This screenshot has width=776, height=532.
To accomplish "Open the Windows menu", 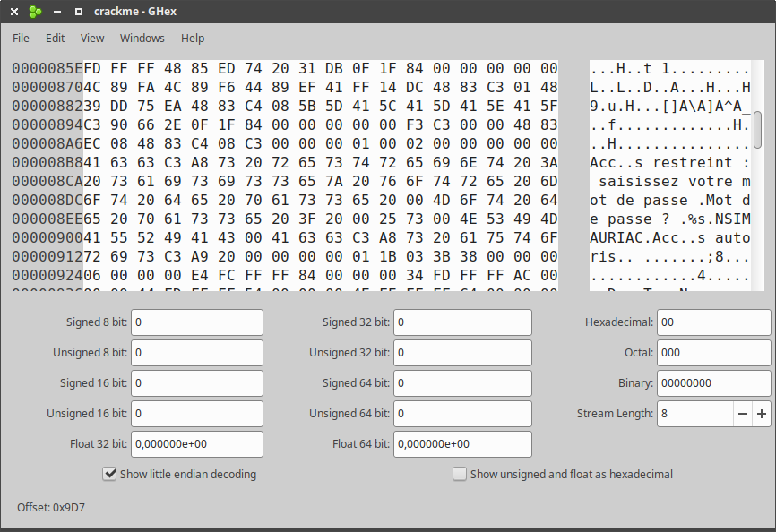I will (142, 39).
